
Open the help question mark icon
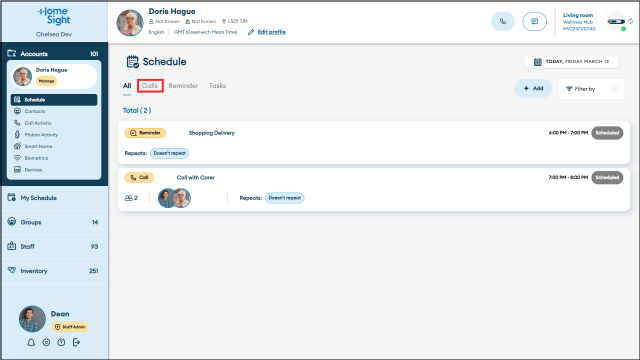coord(61,342)
